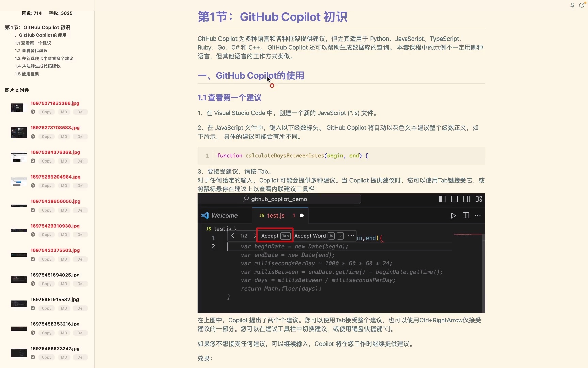Image resolution: width=588 pixels, height=368 pixels.
Task: Click the Customize Layout icon in the title bar
Action: (479, 199)
